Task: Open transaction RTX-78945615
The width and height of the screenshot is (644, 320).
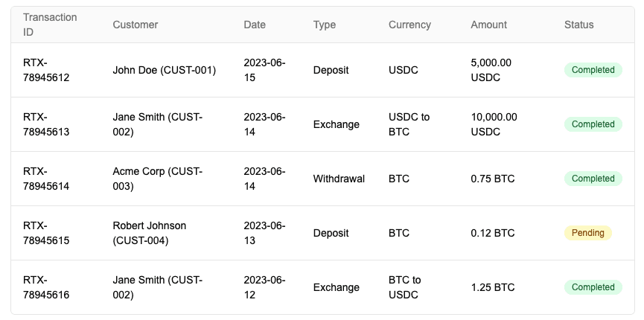Action: click(x=46, y=233)
